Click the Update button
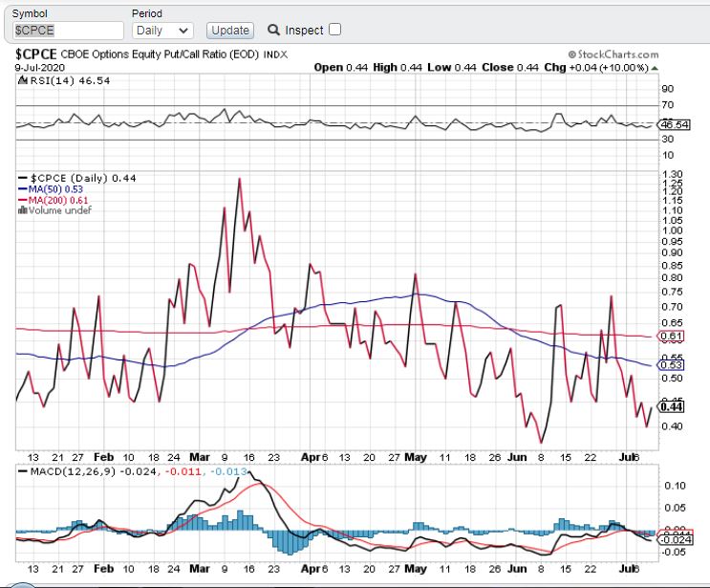 coord(230,31)
